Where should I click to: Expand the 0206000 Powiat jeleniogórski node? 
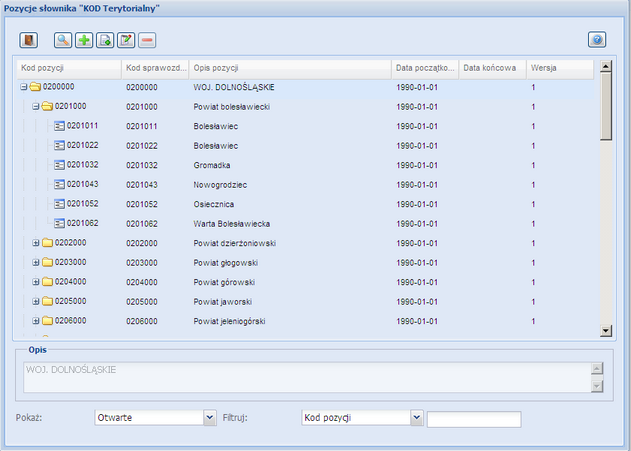click(x=35, y=321)
